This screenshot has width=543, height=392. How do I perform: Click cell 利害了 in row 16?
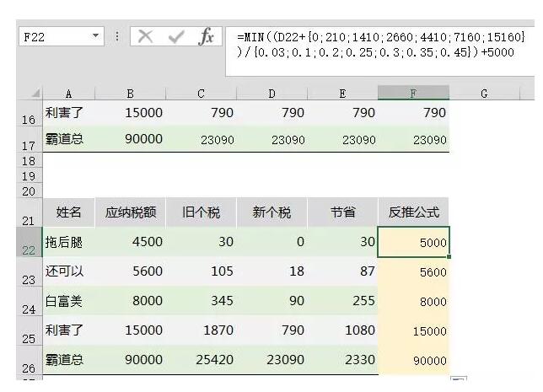(68, 113)
